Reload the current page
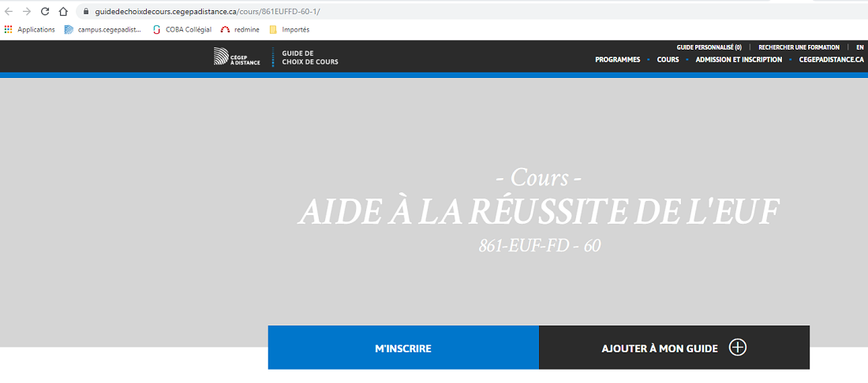868x383 pixels. pos(45,12)
